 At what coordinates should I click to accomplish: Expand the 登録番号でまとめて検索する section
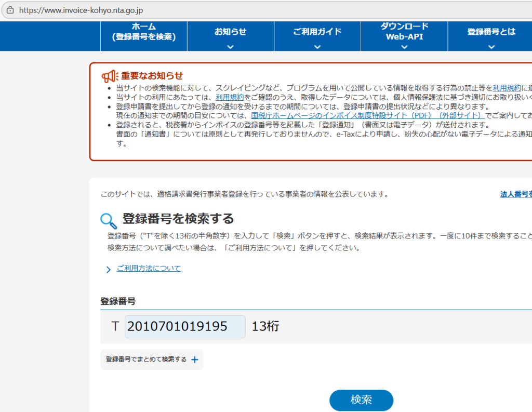point(151,358)
